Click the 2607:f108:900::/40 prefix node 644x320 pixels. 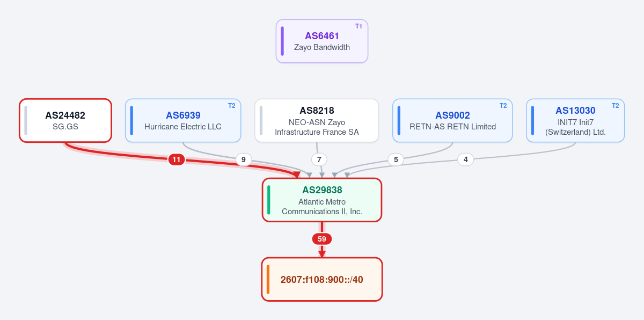click(322, 279)
